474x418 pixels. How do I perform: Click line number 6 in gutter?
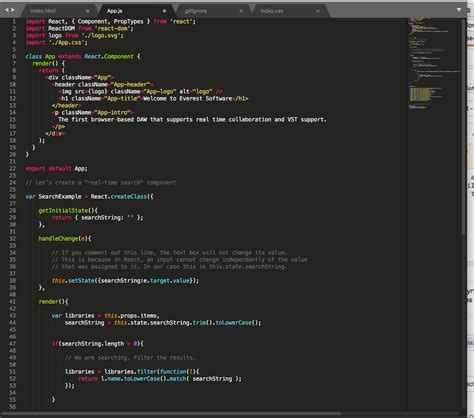14,56
